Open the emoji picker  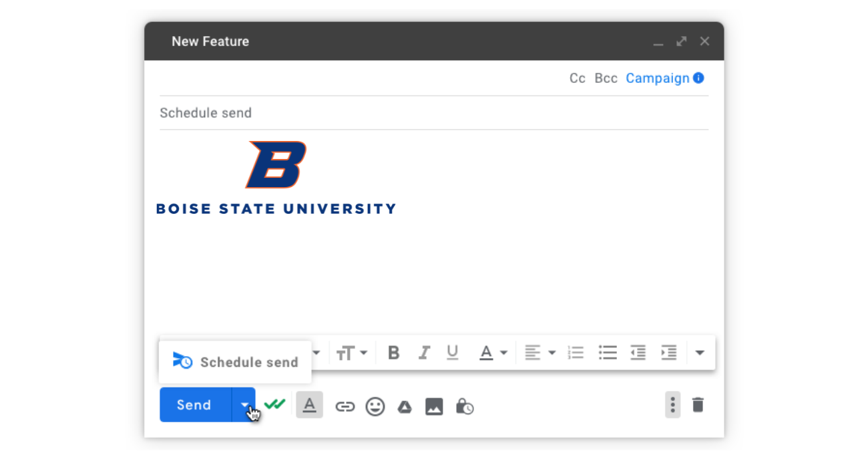click(375, 406)
